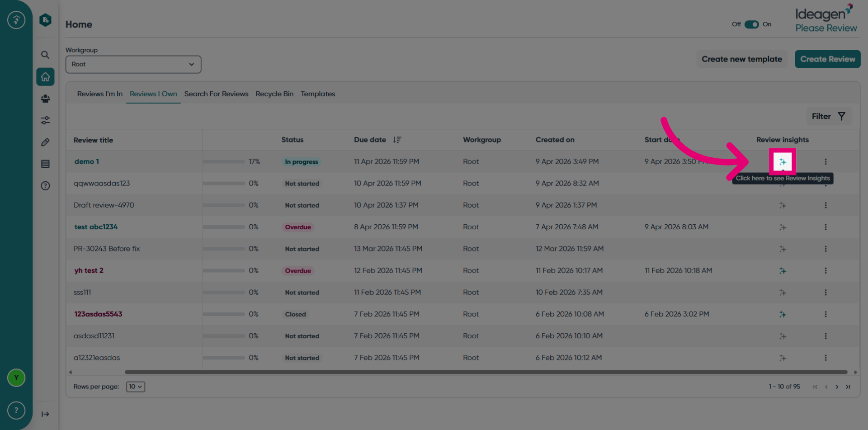This screenshot has width=868, height=430.
Task: Click the Review title column header
Action: pyautogui.click(x=93, y=140)
